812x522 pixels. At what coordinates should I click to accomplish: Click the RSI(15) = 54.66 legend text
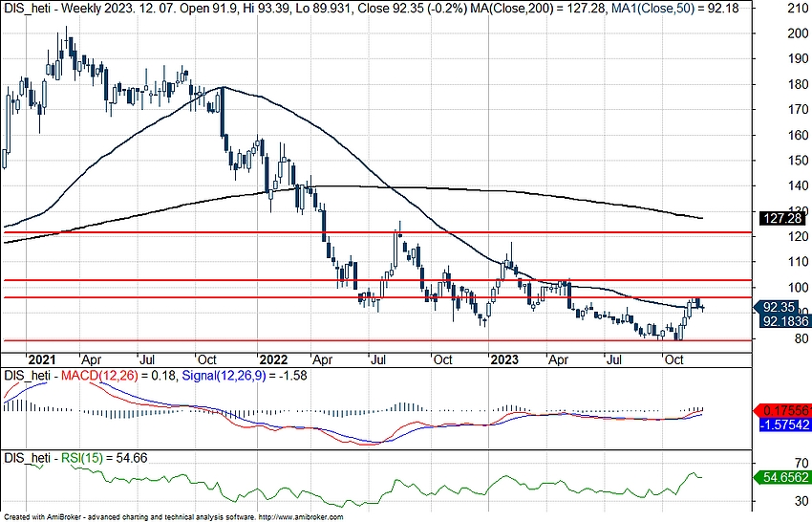click(104, 458)
